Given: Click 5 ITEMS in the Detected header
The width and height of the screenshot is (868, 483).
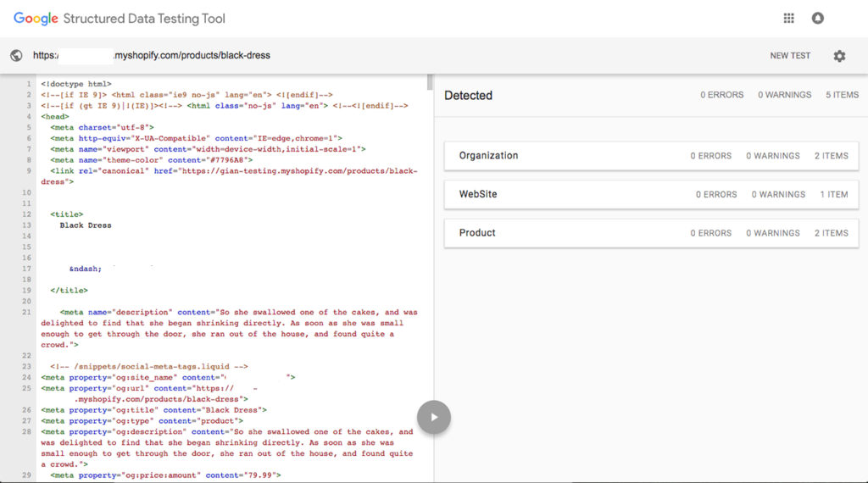Looking at the screenshot, I should [842, 95].
